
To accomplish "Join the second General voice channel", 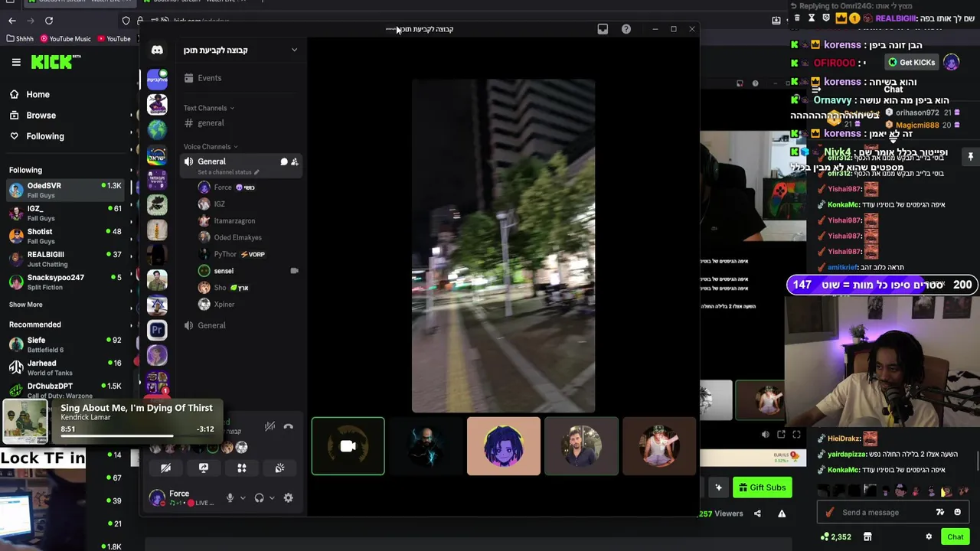I will [x=211, y=325].
